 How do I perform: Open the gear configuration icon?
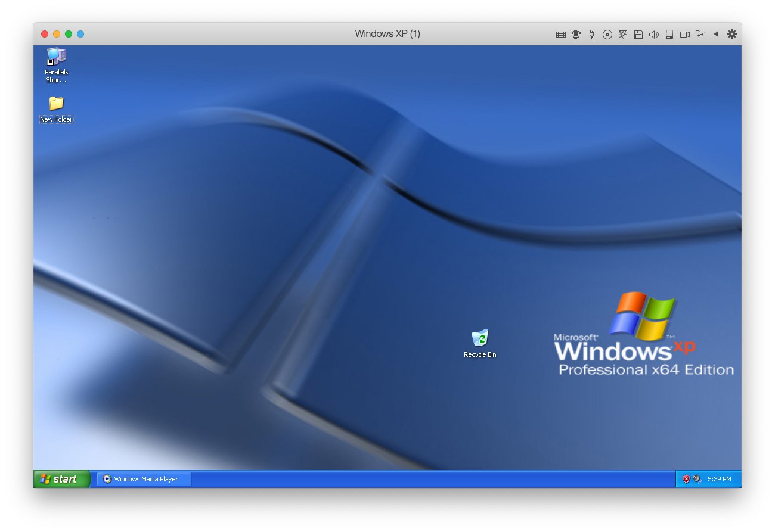[732, 34]
